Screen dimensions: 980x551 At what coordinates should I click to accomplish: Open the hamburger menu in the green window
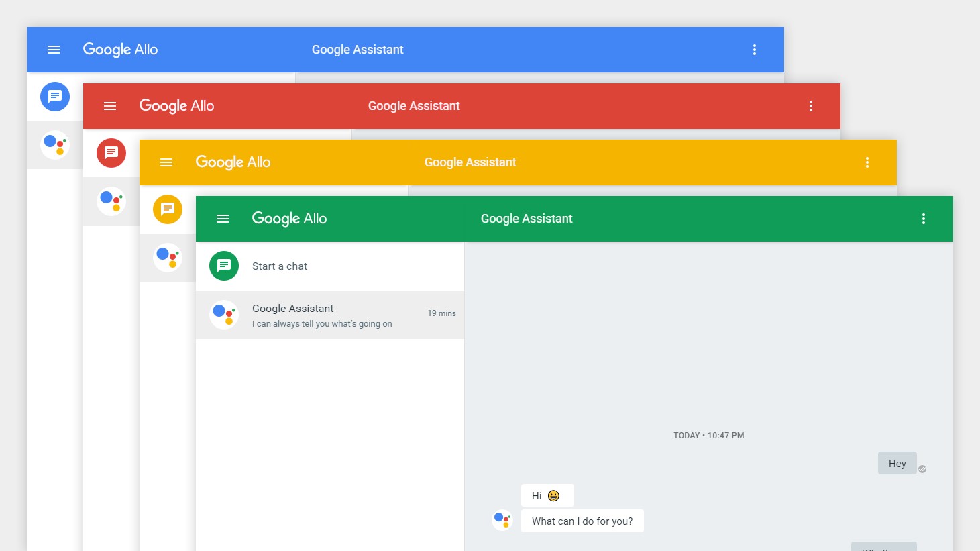pyautogui.click(x=223, y=219)
